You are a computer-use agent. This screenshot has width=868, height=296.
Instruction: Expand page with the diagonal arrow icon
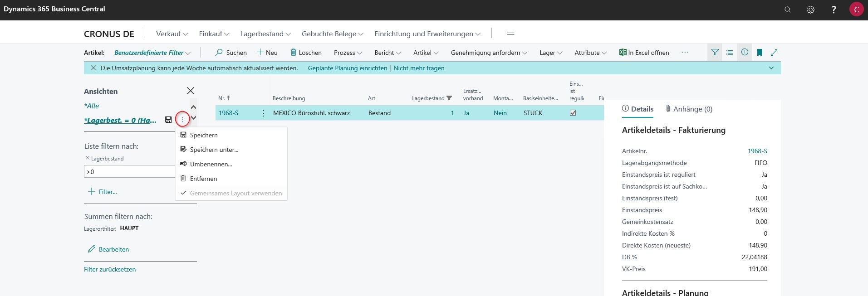(774, 53)
